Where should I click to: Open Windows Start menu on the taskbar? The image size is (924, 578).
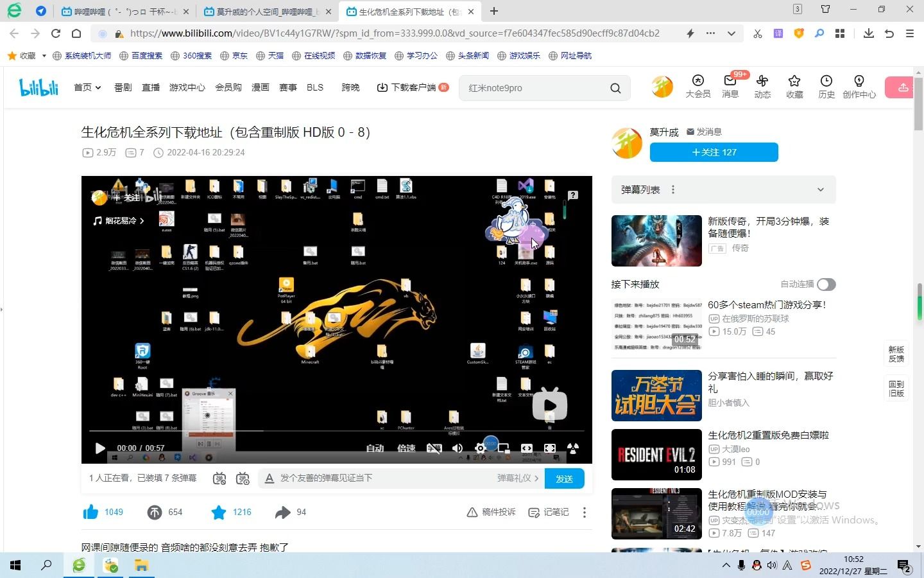pyautogui.click(x=15, y=565)
